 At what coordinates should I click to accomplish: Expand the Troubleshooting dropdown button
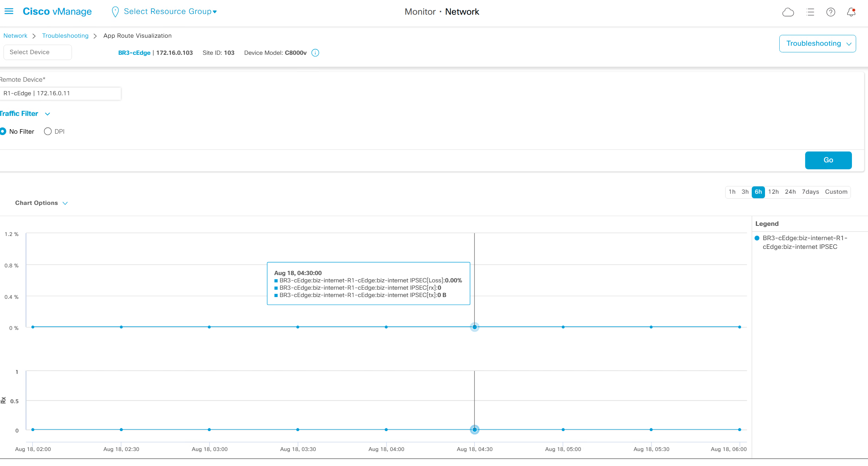point(817,44)
